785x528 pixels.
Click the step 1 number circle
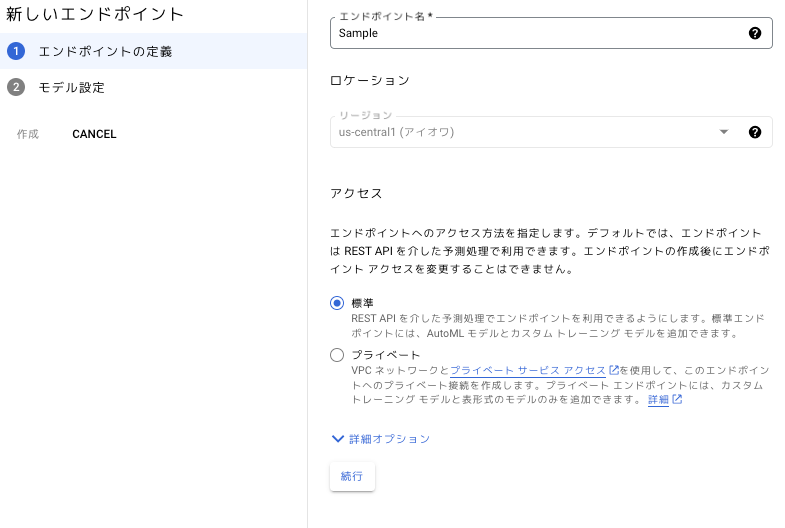coord(16,51)
